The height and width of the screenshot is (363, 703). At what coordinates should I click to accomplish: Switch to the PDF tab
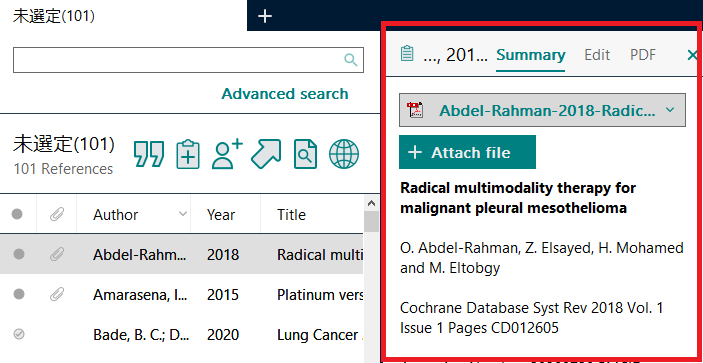[x=643, y=55]
